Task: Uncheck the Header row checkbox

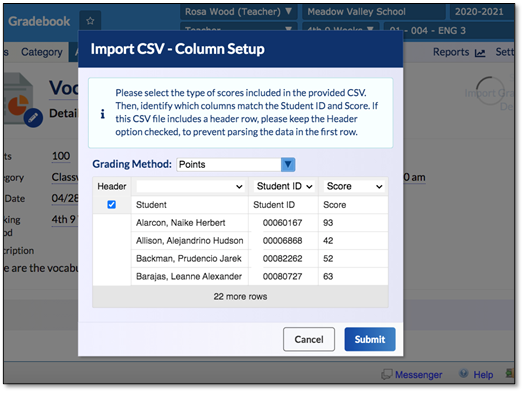Action: [x=112, y=205]
